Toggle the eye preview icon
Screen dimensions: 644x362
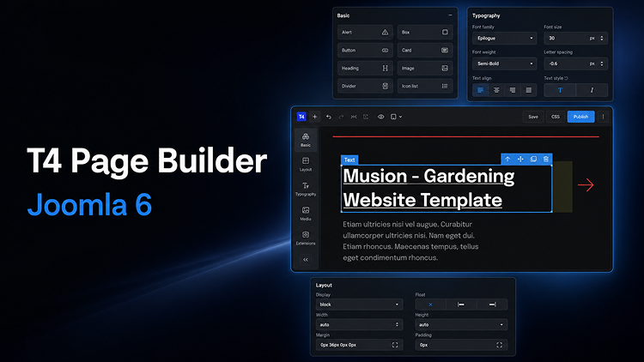click(x=381, y=117)
